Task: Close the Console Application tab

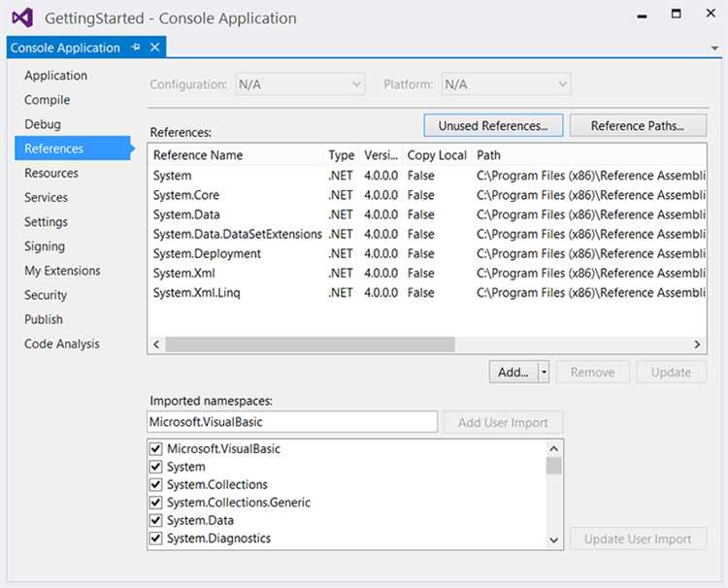Action: (155, 48)
